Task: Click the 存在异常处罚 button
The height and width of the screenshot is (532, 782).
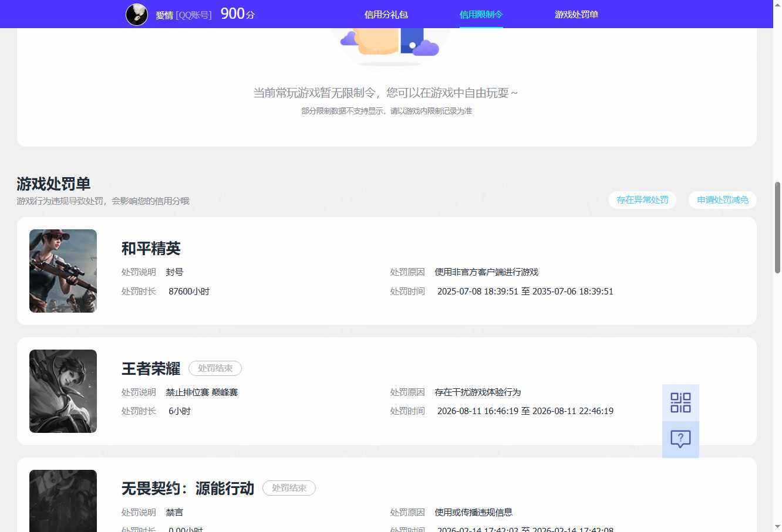Action: [x=642, y=200]
